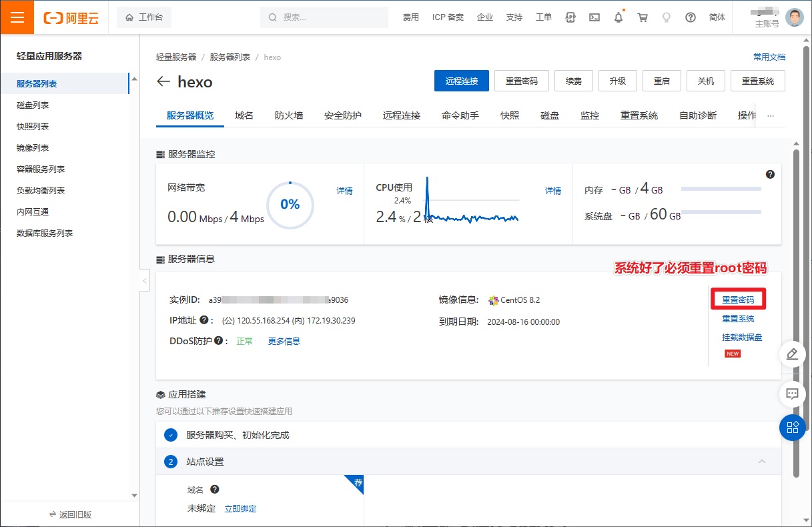Image resolution: width=812 pixels, height=527 pixels.
Task: Open the hamburger menu in top-left
Action: [x=17, y=17]
